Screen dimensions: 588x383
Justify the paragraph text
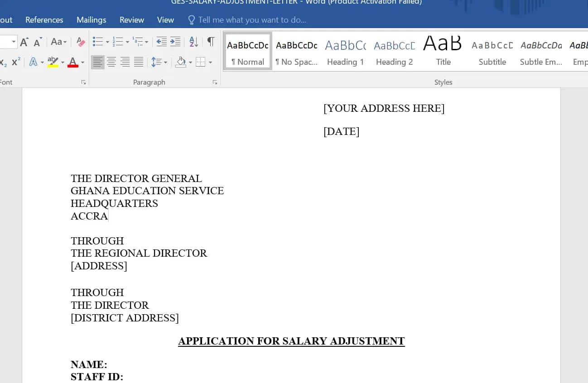pyautogui.click(x=139, y=62)
